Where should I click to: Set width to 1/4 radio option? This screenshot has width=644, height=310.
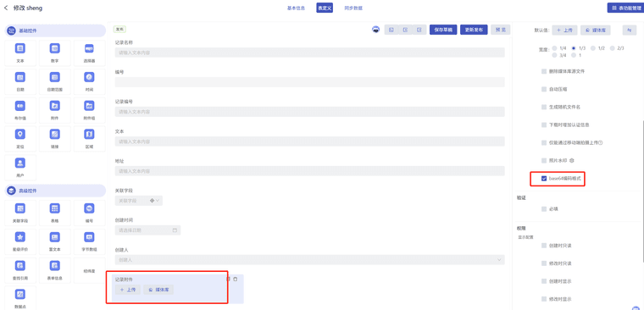tap(554, 48)
